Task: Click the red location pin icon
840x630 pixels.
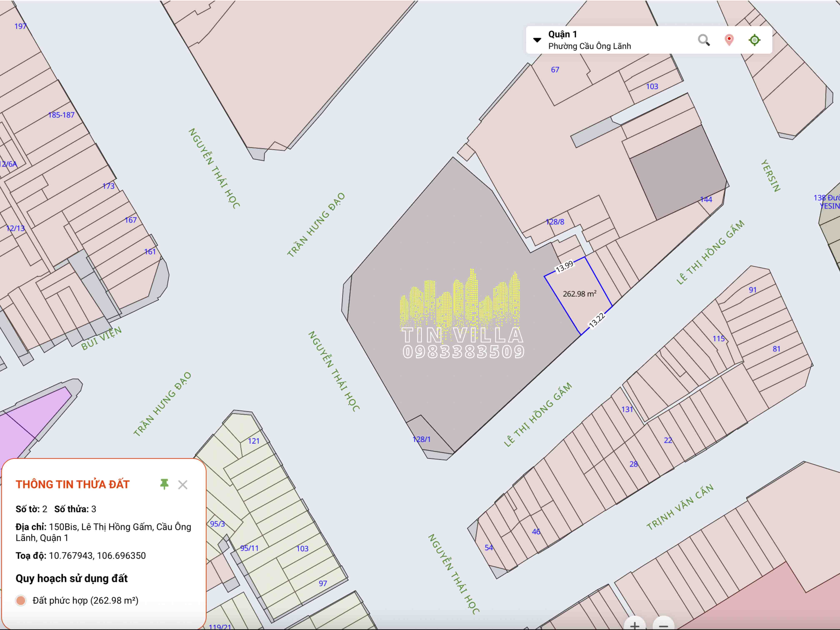Action: (729, 40)
